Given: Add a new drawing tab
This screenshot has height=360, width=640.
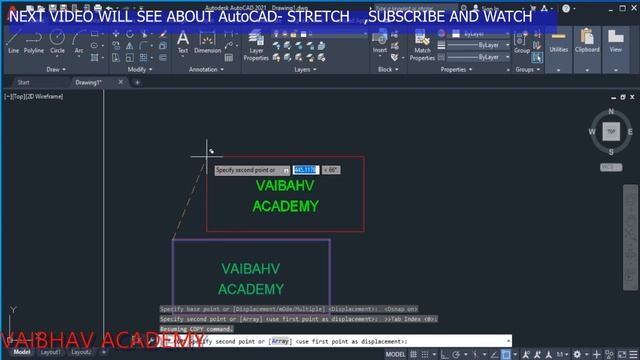Looking at the screenshot, I should coord(137,82).
